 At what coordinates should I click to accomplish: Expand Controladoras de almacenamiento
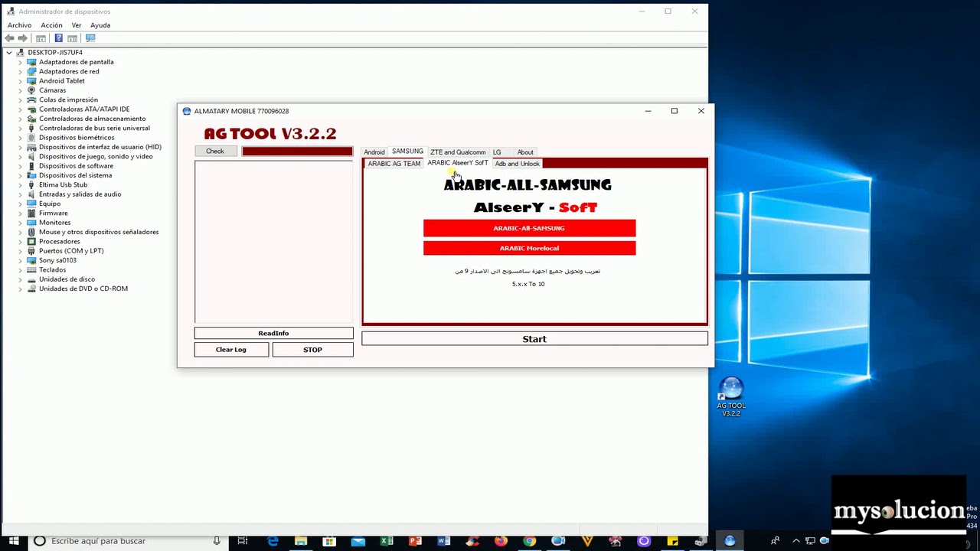(20, 119)
